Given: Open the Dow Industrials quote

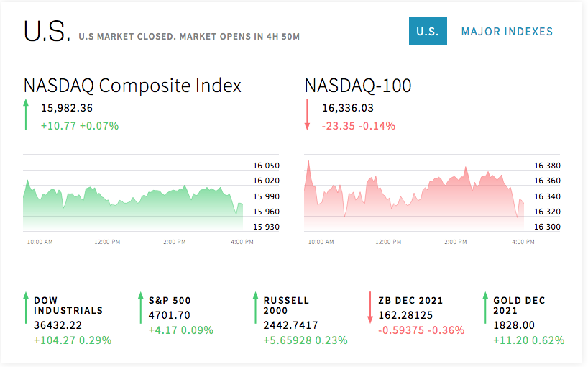Looking at the screenshot, I should (x=68, y=305).
